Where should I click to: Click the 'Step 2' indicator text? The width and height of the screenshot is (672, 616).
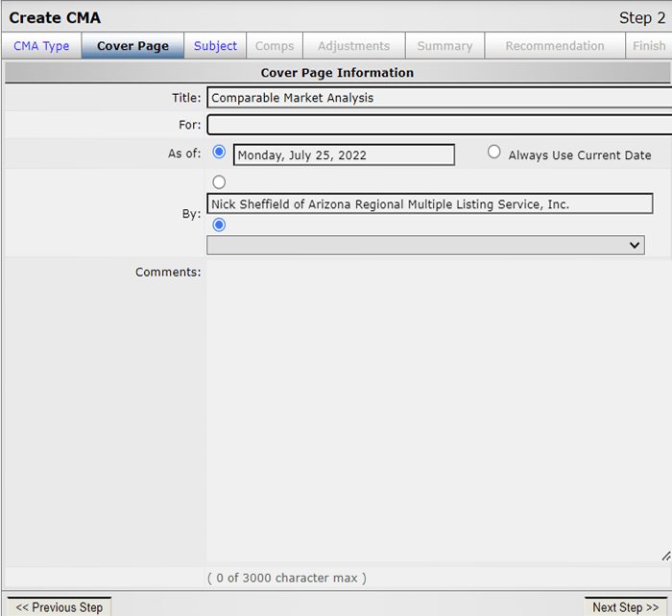tap(642, 18)
